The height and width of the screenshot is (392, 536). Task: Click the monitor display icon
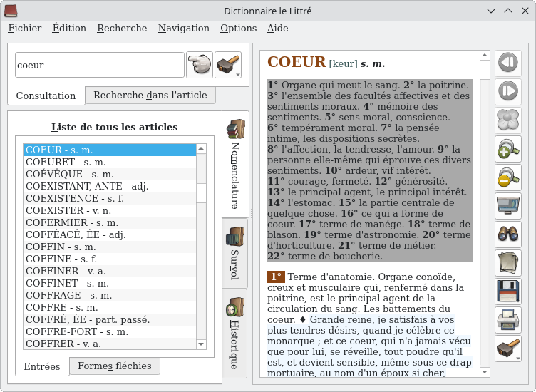[508, 206]
